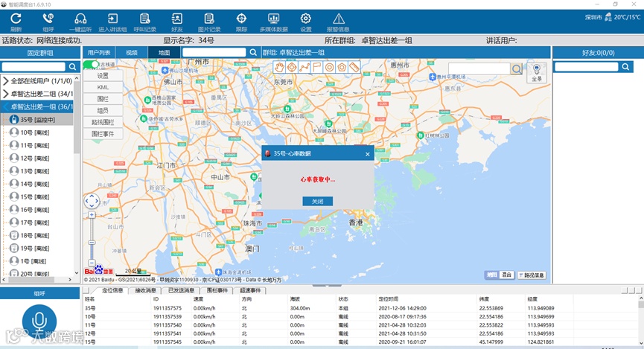
Task: Select the ruler measuring tool
Action: (354, 67)
